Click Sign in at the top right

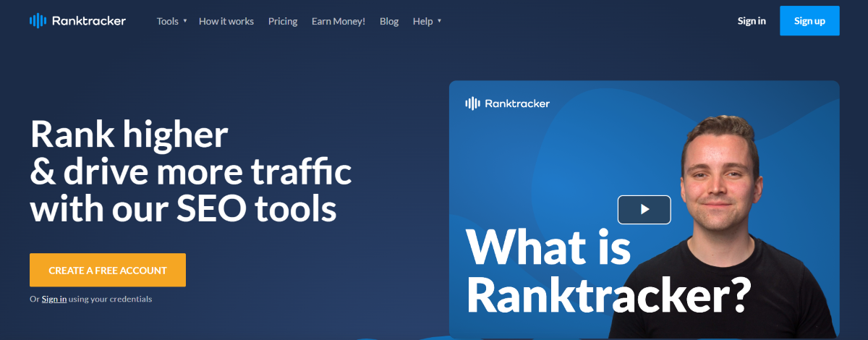752,21
